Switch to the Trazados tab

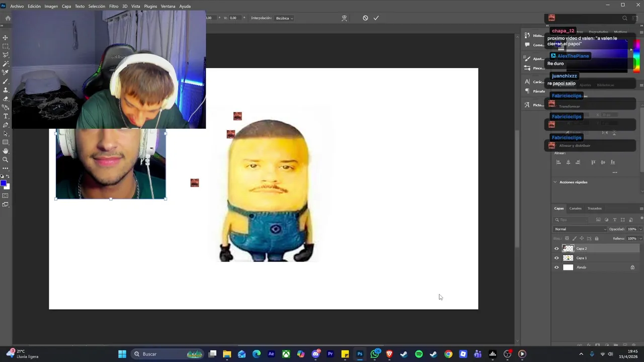(595, 208)
